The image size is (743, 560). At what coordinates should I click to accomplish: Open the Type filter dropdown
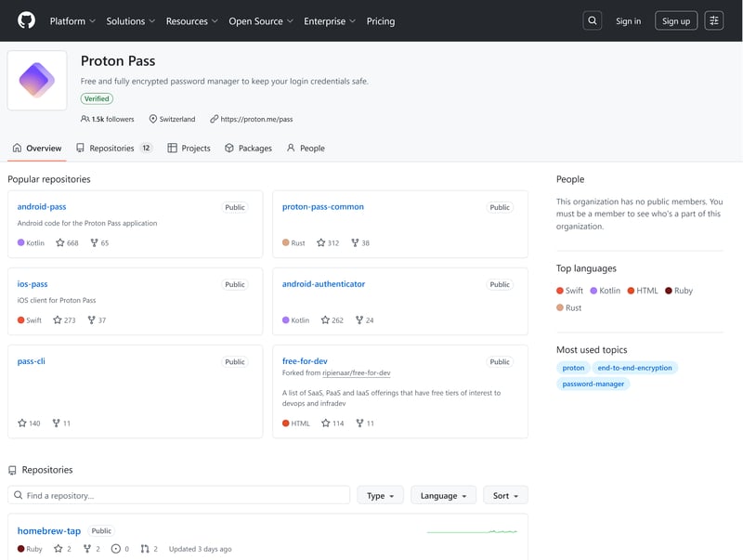(x=380, y=496)
